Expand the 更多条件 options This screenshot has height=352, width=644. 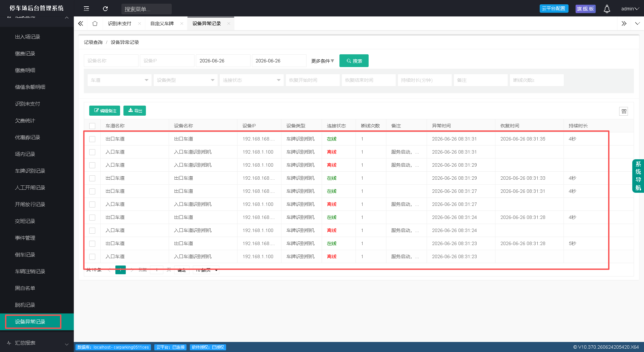[x=322, y=61]
